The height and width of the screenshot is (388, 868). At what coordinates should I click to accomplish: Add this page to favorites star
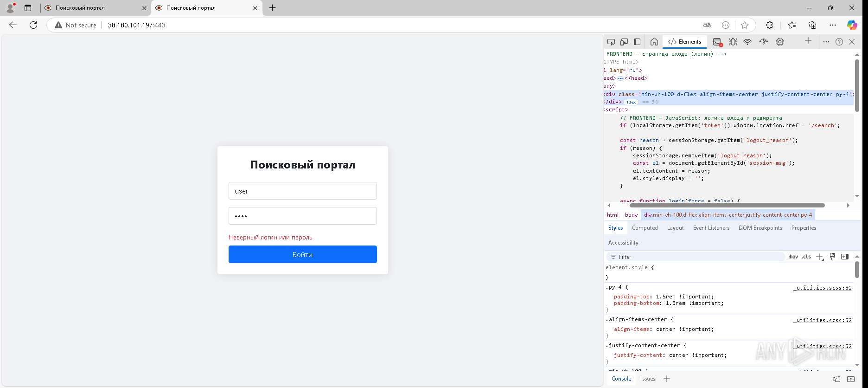pos(745,25)
